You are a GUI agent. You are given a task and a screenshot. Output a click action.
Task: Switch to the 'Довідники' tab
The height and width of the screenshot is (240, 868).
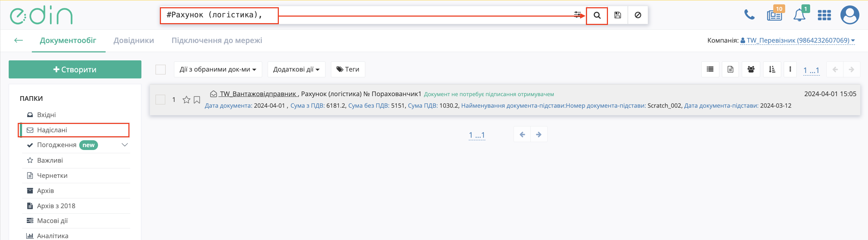pos(134,40)
